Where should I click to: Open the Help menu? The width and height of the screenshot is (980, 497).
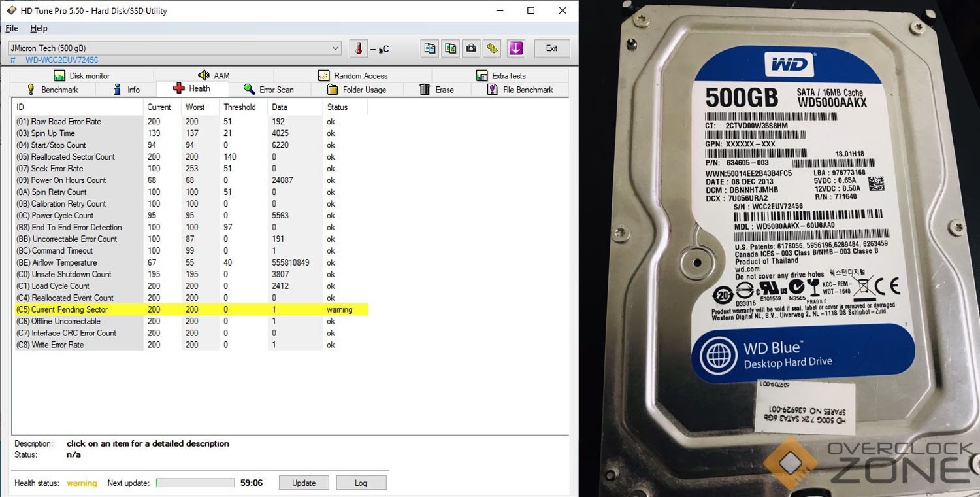39,28
